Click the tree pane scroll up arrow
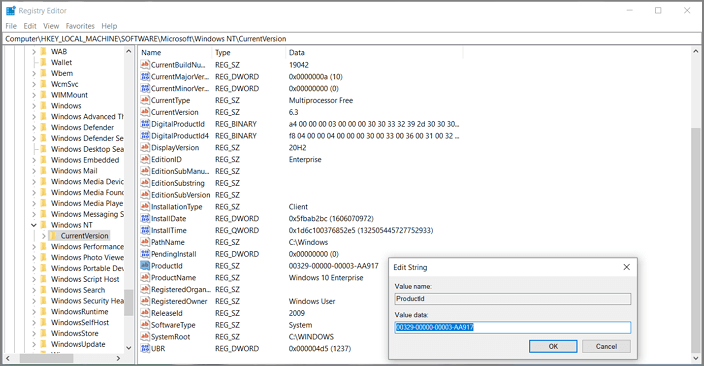The height and width of the screenshot is (366, 704). coord(128,52)
